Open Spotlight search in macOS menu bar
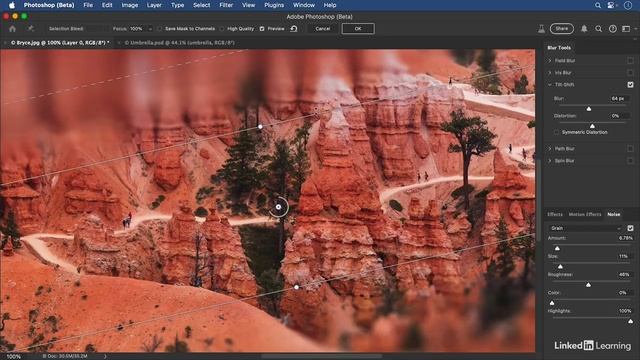The width and height of the screenshot is (640, 360). [598, 5]
